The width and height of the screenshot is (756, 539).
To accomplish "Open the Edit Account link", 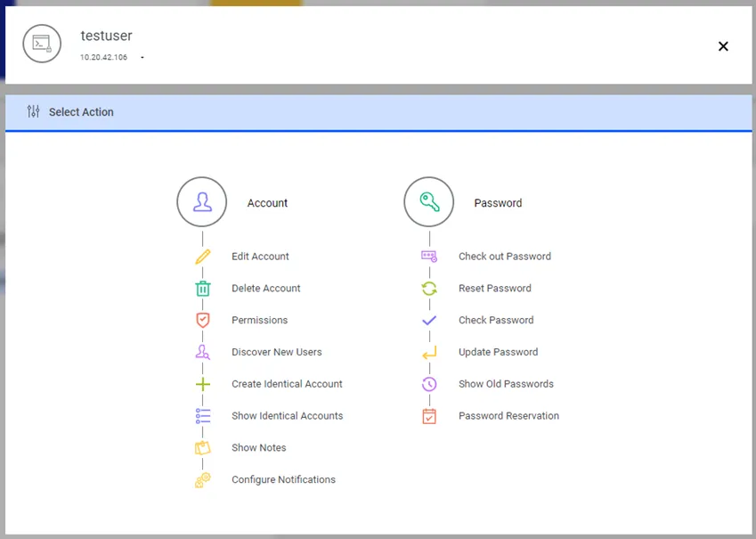I will (260, 257).
